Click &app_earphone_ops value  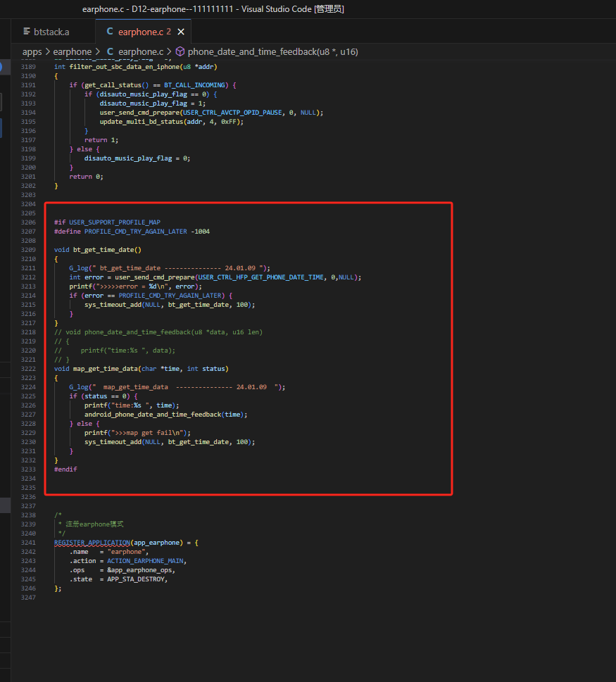pyautogui.click(x=139, y=570)
